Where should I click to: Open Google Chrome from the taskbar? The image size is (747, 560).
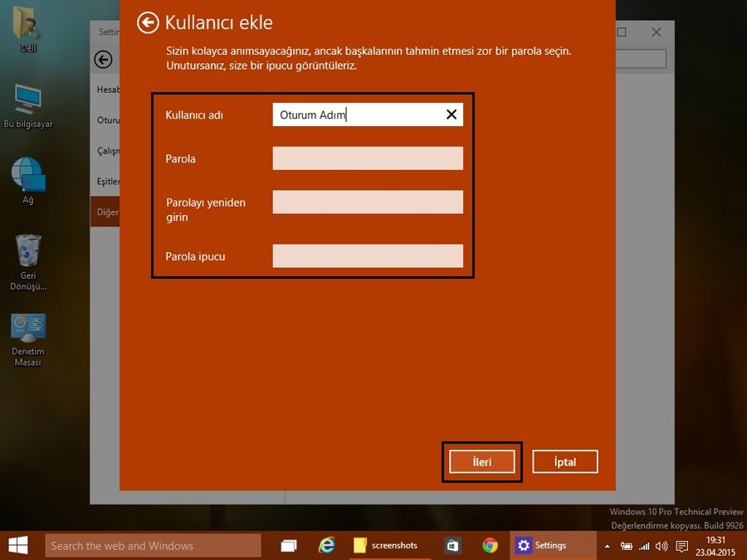(x=490, y=545)
